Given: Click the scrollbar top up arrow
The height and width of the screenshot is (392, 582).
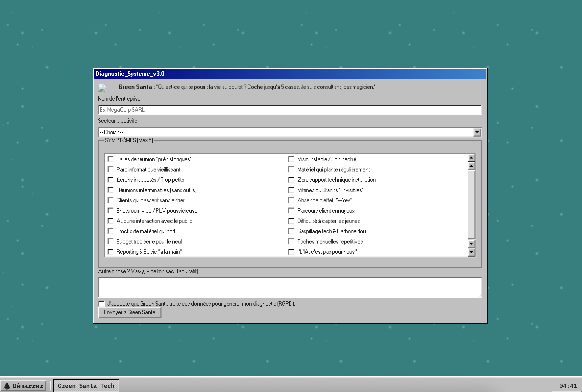Looking at the screenshot, I should coord(471,158).
